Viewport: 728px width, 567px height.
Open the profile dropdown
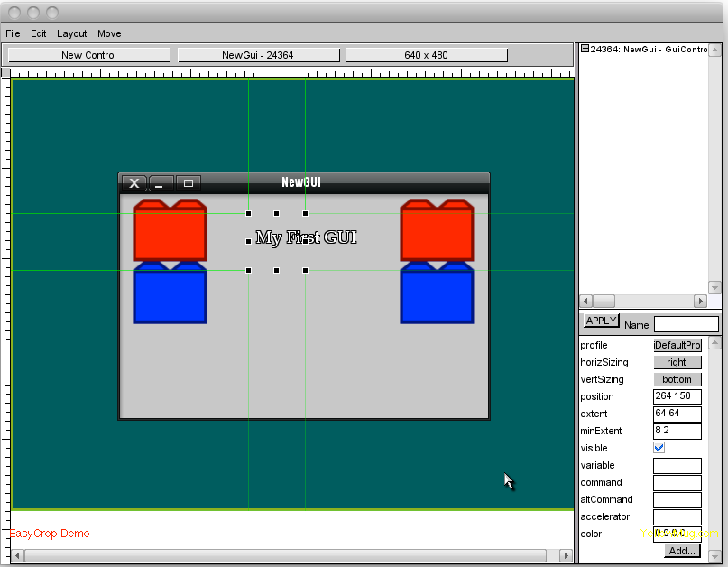point(677,345)
